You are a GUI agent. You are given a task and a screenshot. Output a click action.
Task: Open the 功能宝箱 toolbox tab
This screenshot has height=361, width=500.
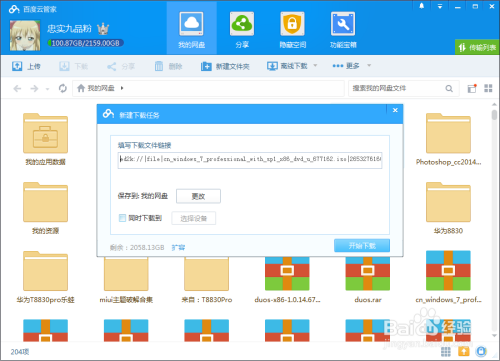click(x=343, y=30)
